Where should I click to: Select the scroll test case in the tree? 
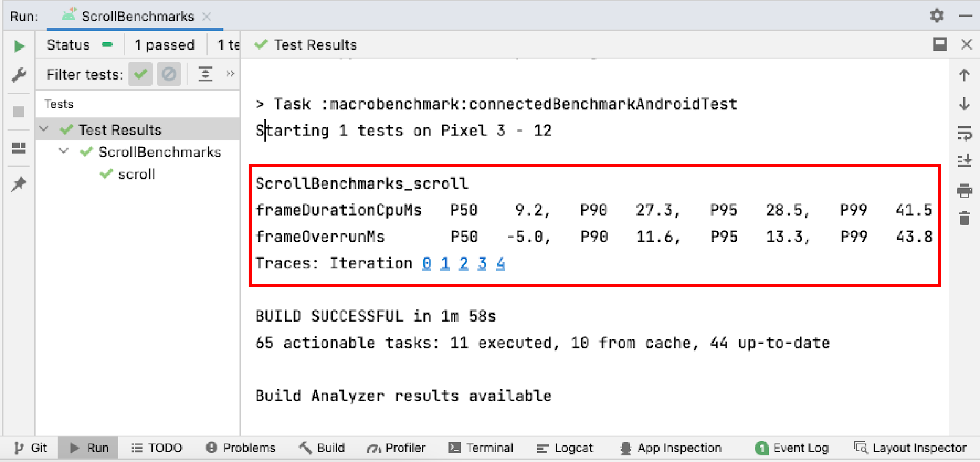135,174
